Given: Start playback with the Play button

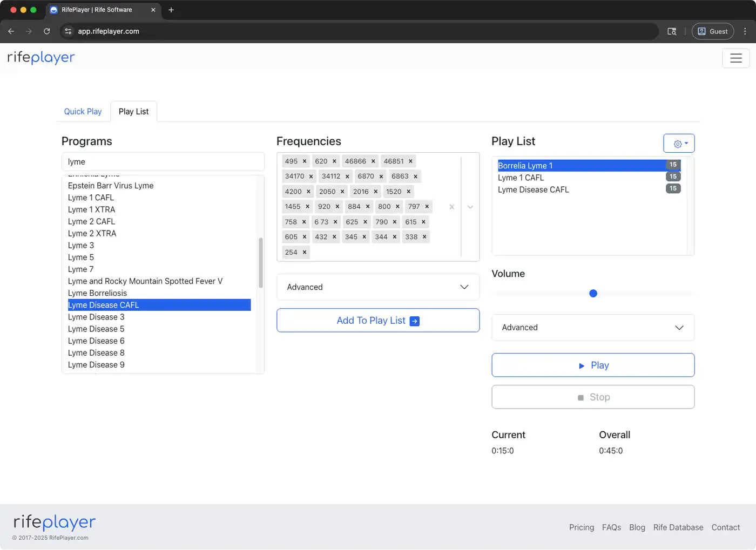Looking at the screenshot, I should pyautogui.click(x=592, y=365).
